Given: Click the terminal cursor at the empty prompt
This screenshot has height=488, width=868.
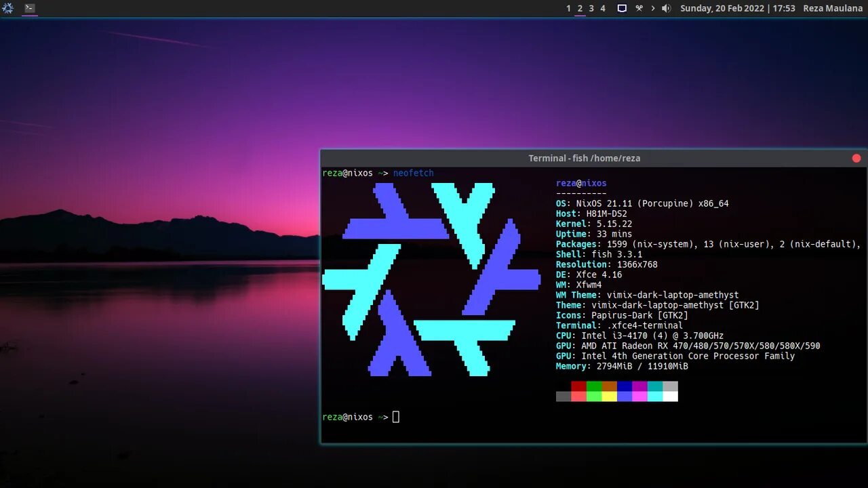Looking at the screenshot, I should pyautogui.click(x=396, y=417).
